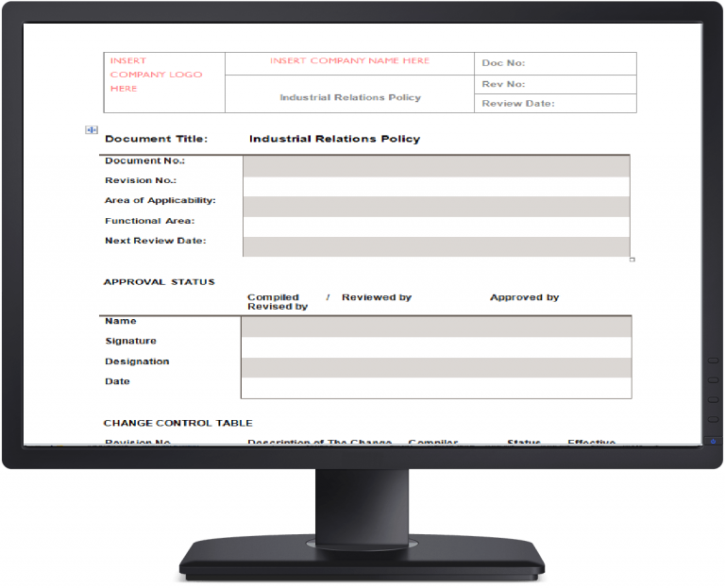
Task: Click the table move handle beside Document Title
Action: pyautogui.click(x=92, y=130)
